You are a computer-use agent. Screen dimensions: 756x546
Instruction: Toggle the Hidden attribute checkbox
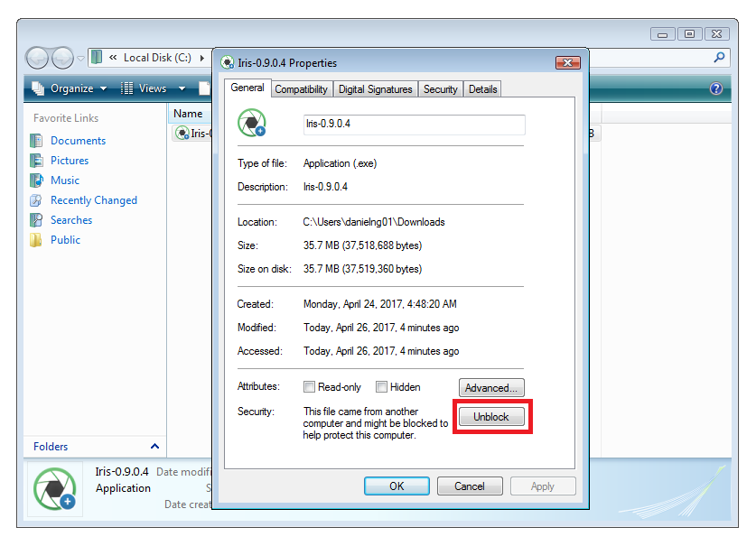[381, 387]
